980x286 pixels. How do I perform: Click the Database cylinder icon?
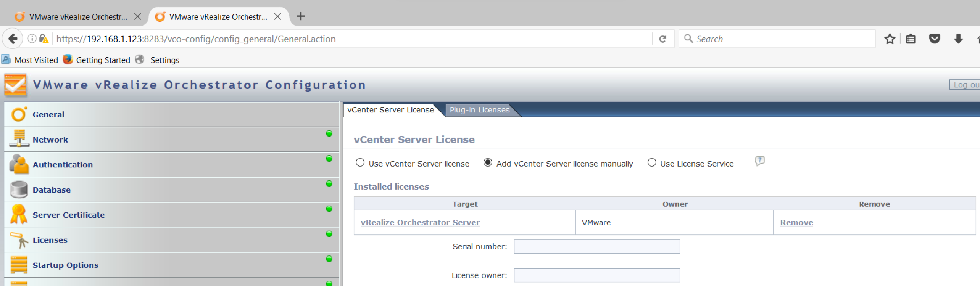[19, 189]
